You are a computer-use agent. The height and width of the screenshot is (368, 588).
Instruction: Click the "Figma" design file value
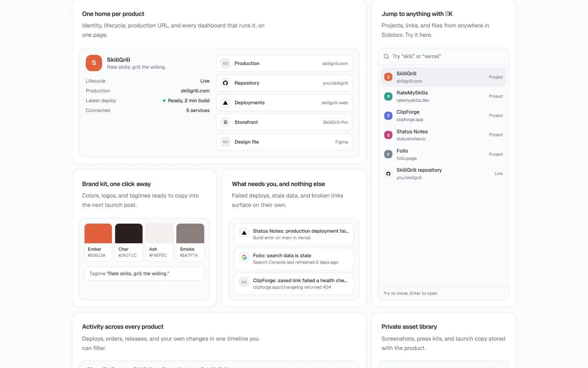point(342,142)
